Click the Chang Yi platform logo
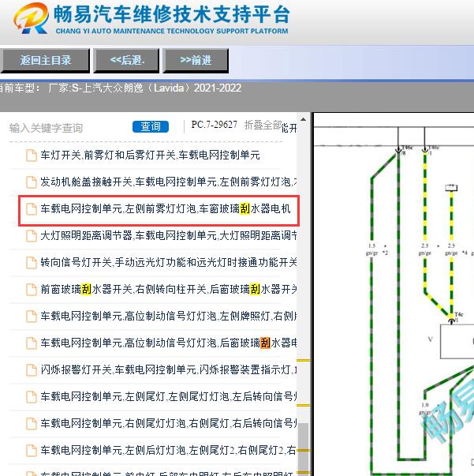This screenshot has width=474, height=476. point(31,18)
